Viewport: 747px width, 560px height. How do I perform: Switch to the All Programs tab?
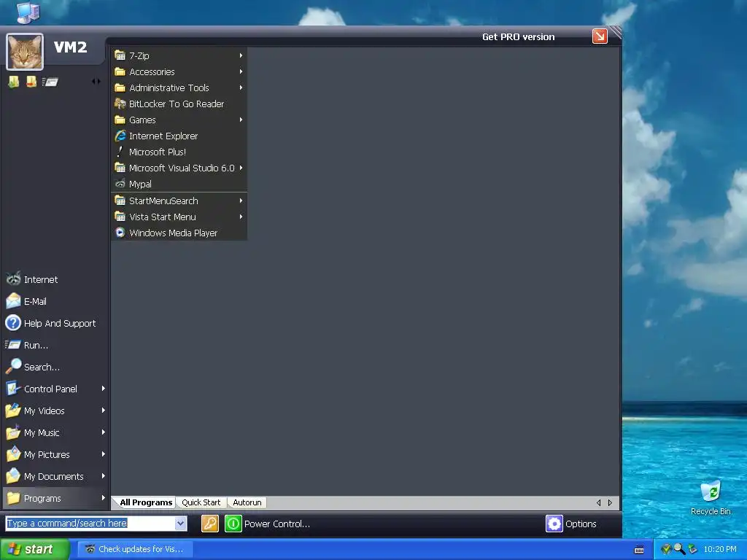pyautogui.click(x=146, y=502)
